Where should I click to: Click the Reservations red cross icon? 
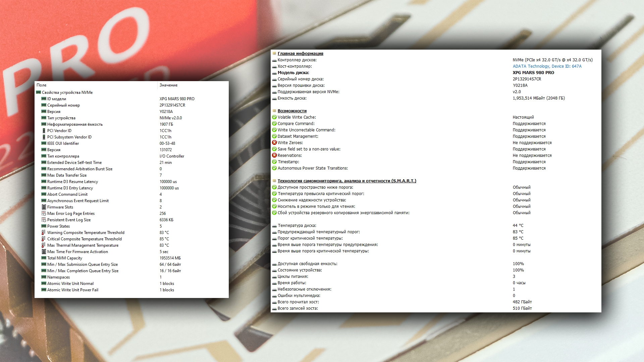point(274,156)
